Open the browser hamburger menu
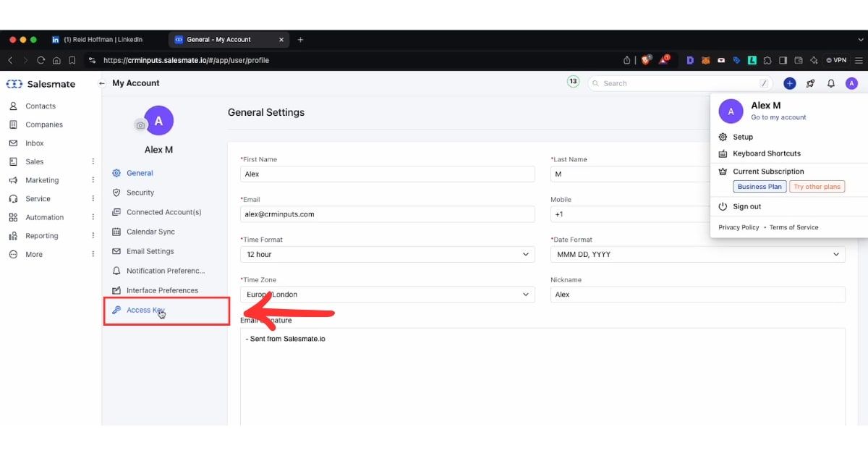868x456 pixels. tap(859, 60)
